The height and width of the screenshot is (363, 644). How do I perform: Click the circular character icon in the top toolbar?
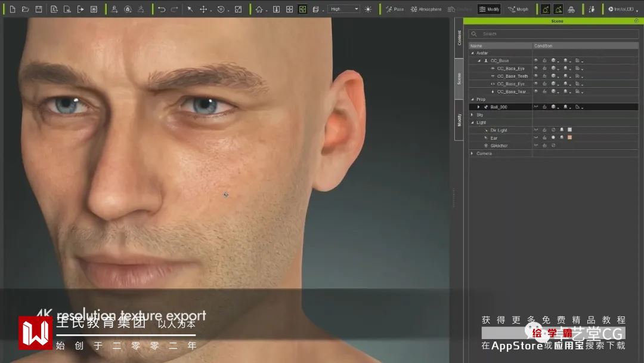(x=128, y=9)
